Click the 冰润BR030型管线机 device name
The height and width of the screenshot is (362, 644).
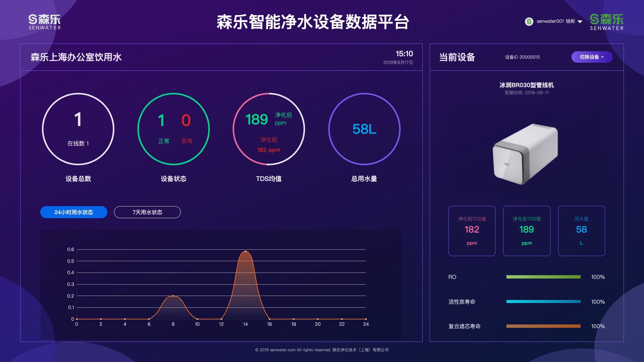coord(527,85)
